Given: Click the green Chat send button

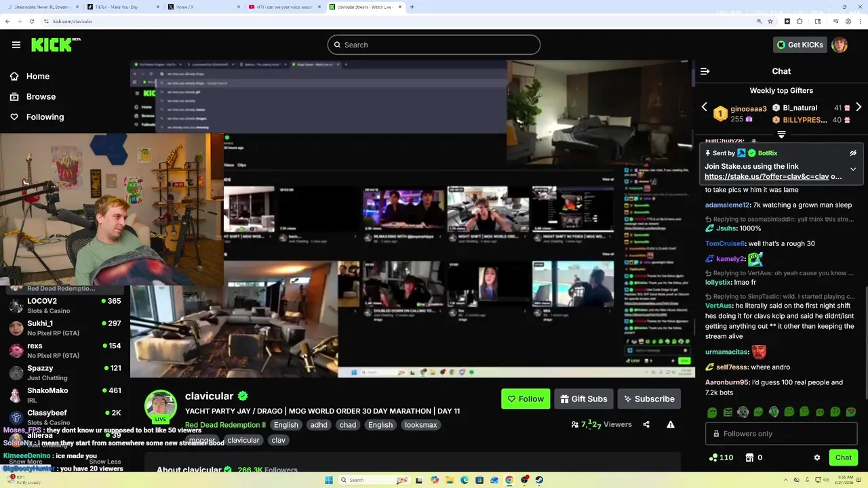Looking at the screenshot, I should (x=844, y=457).
